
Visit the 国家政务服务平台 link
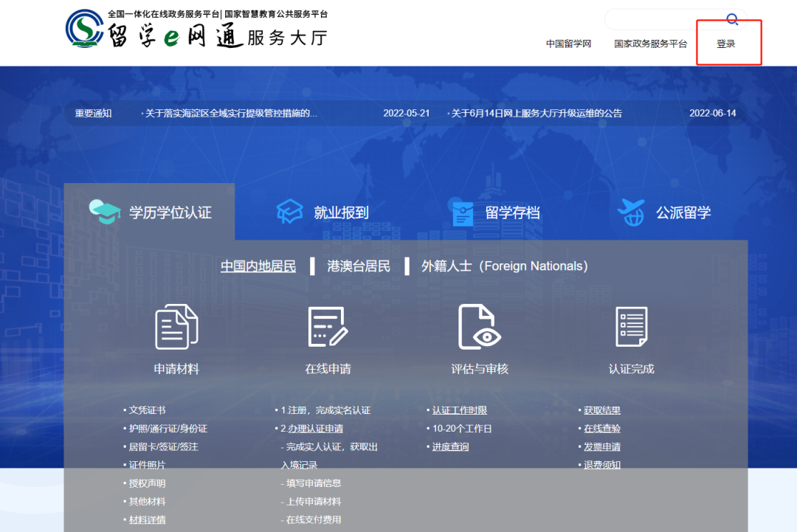(x=651, y=44)
